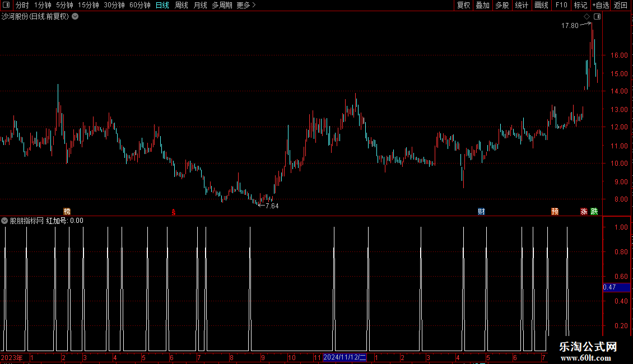Screen dimensions: 633x364
Task: Click the 预 forecast marker icon
Action: (555, 212)
